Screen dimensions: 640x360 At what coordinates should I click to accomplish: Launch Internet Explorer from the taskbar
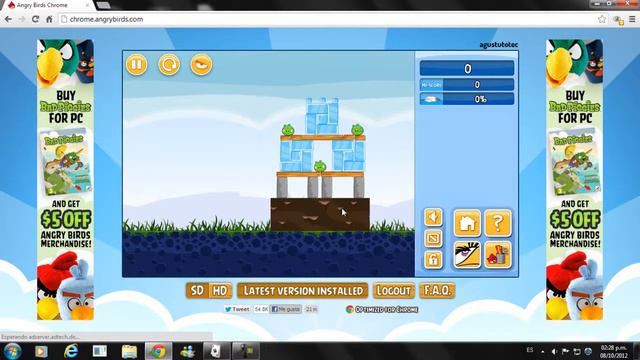tap(71, 351)
